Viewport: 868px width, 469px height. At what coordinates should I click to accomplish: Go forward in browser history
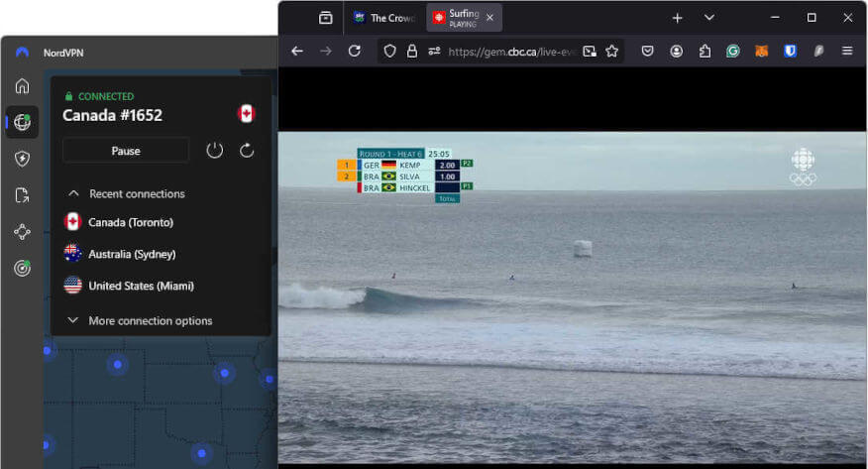pyautogui.click(x=326, y=51)
